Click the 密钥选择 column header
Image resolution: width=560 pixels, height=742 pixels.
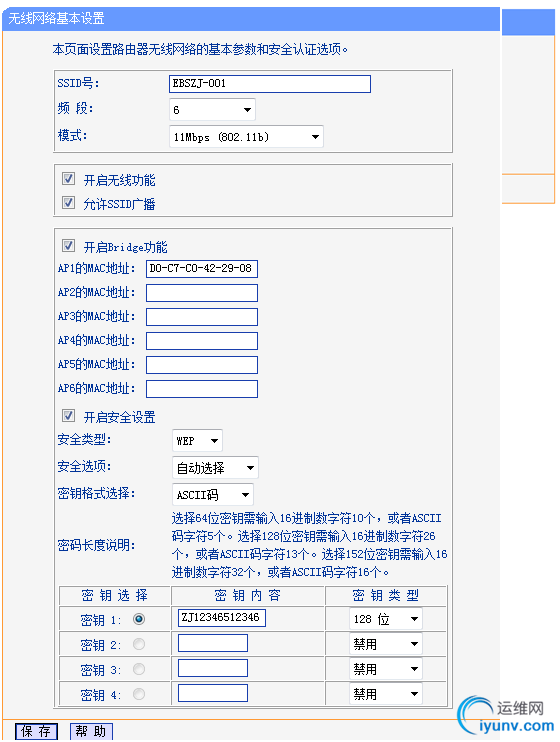click(115, 595)
